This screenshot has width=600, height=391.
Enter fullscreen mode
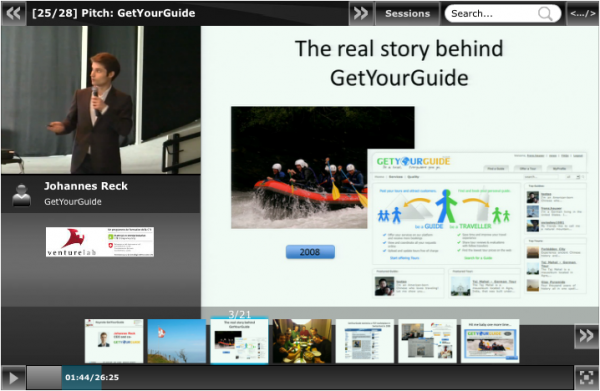[587, 378]
